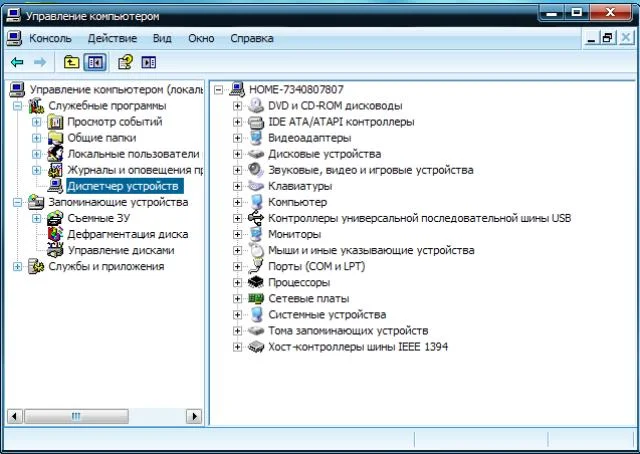Select the Дефрагментация диска label
Viewport: 640px width, 454px height.
(x=128, y=234)
